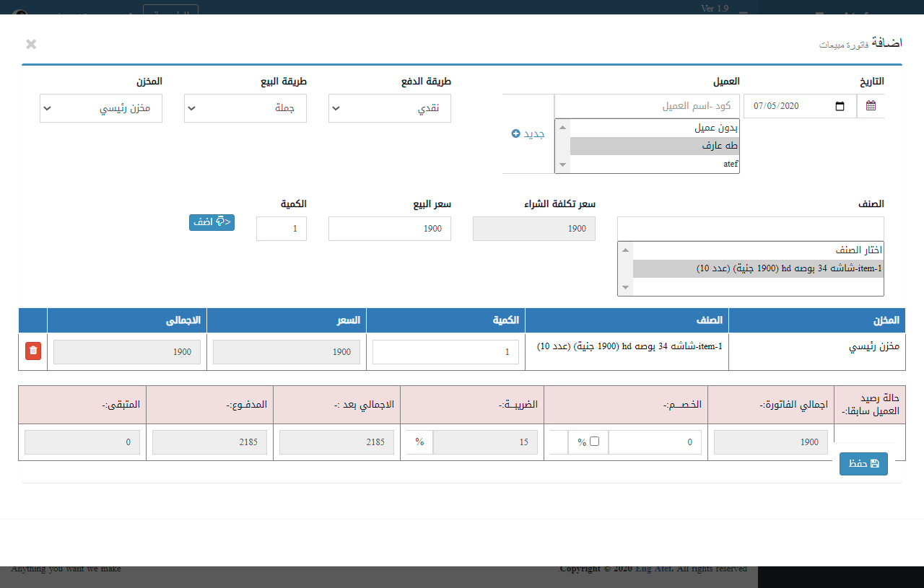Click up arrow of the customer list scrollbar

click(x=562, y=126)
